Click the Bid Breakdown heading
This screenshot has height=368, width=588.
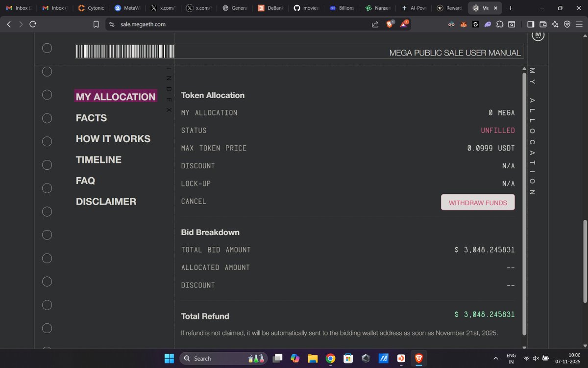(210, 232)
